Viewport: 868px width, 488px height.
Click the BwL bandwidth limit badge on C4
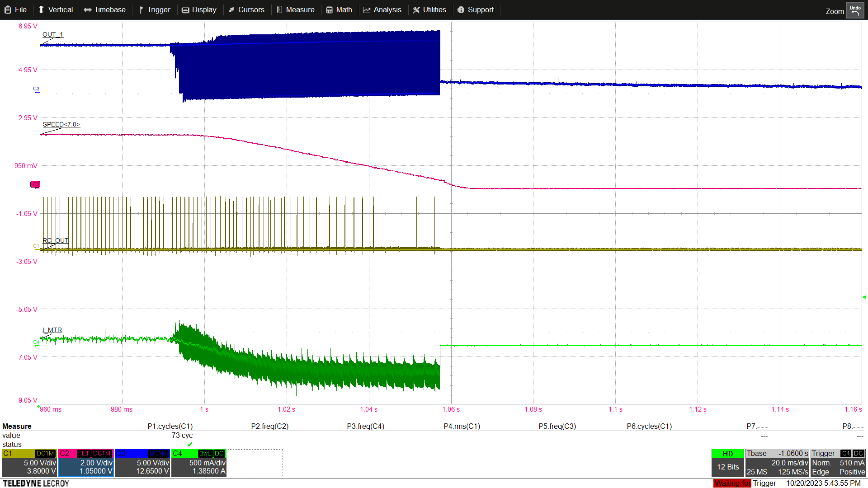(205, 453)
